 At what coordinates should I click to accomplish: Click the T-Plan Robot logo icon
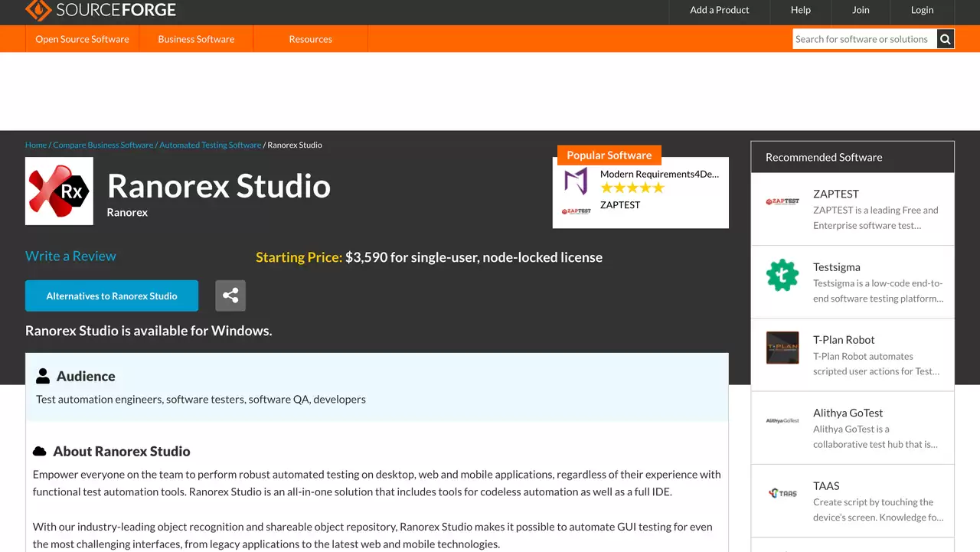pos(782,348)
